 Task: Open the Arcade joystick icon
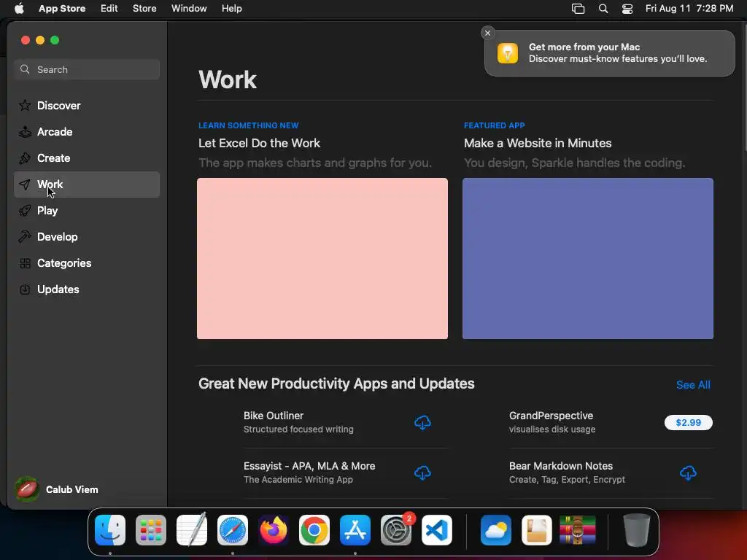click(x=25, y=131)
